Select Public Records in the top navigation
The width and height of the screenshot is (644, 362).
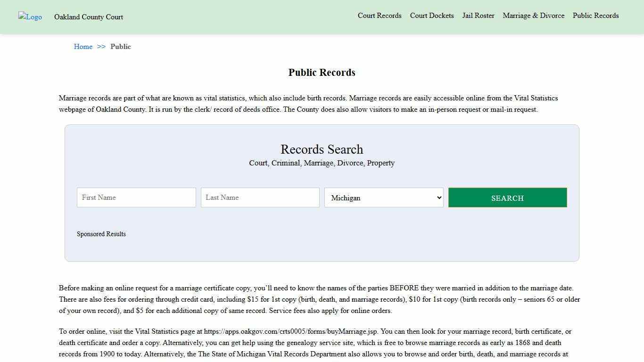(x=595, y=16)
